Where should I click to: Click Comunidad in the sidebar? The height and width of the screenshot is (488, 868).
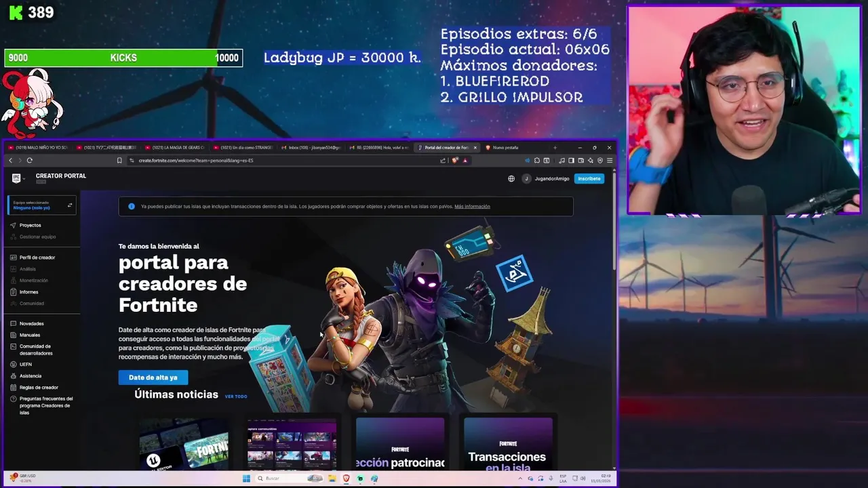pos(32,304)
